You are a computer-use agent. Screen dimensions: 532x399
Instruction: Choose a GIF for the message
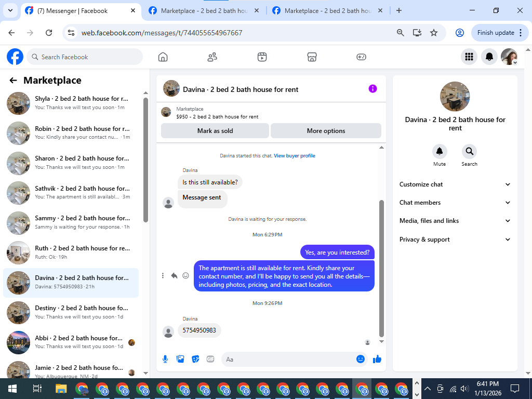click(x=210, y=360)
